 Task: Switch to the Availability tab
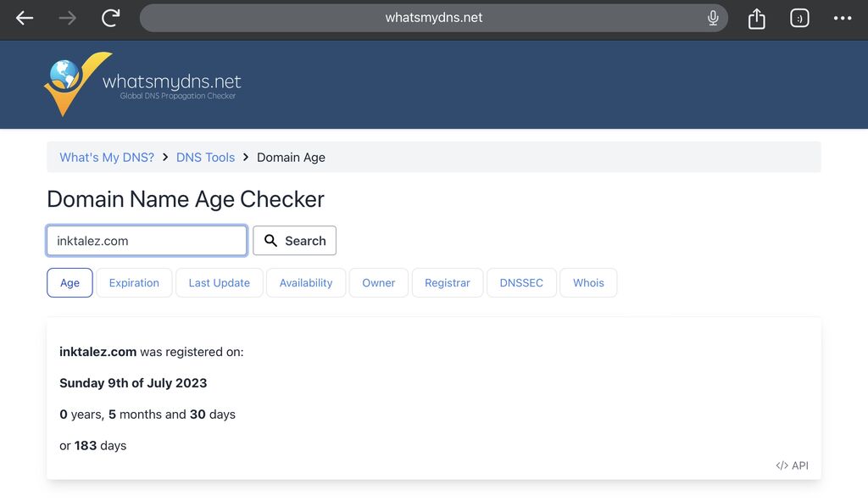click(x=306, y=283)
